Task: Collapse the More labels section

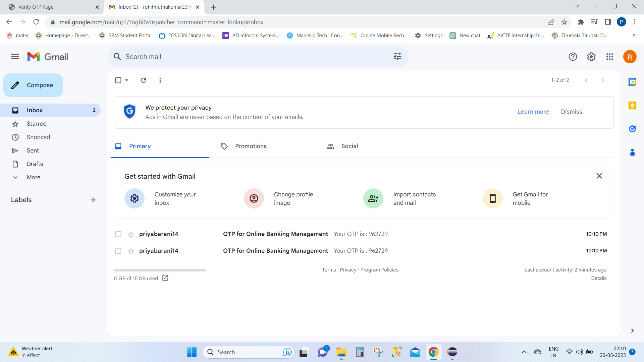Action: 15,177
